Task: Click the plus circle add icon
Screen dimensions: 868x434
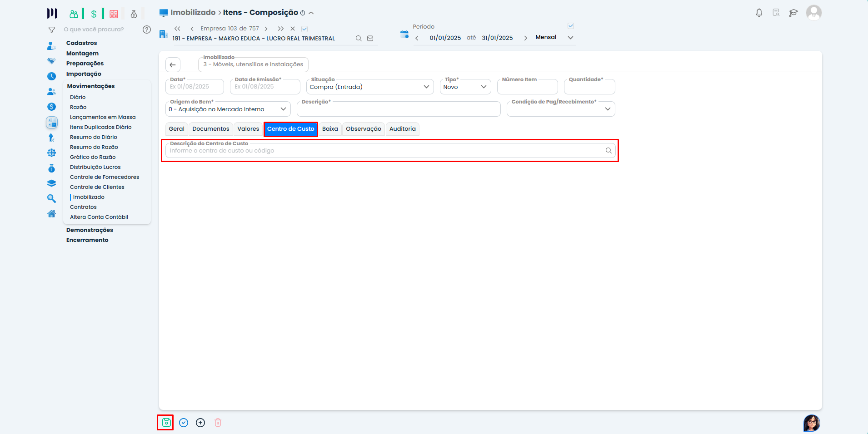Action: [x=200, y=423]
